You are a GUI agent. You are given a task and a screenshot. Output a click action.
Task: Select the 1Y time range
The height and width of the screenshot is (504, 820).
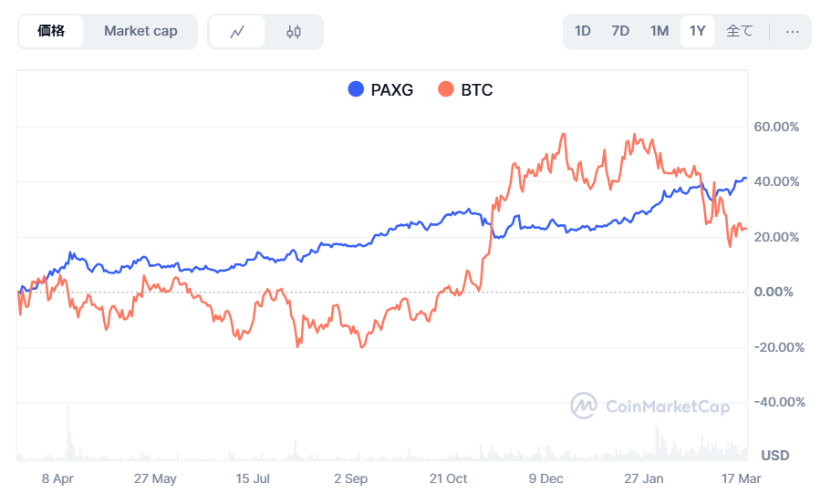pos(698,31)
